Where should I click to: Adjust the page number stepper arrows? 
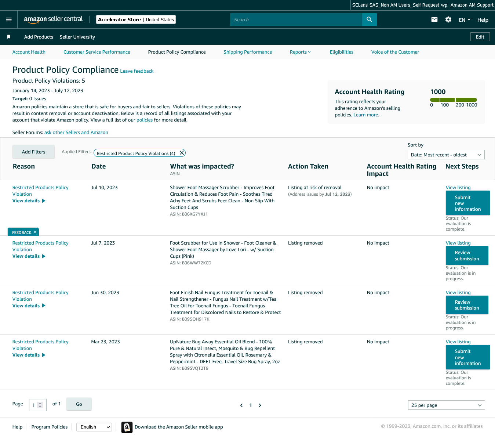pos(40,405)
